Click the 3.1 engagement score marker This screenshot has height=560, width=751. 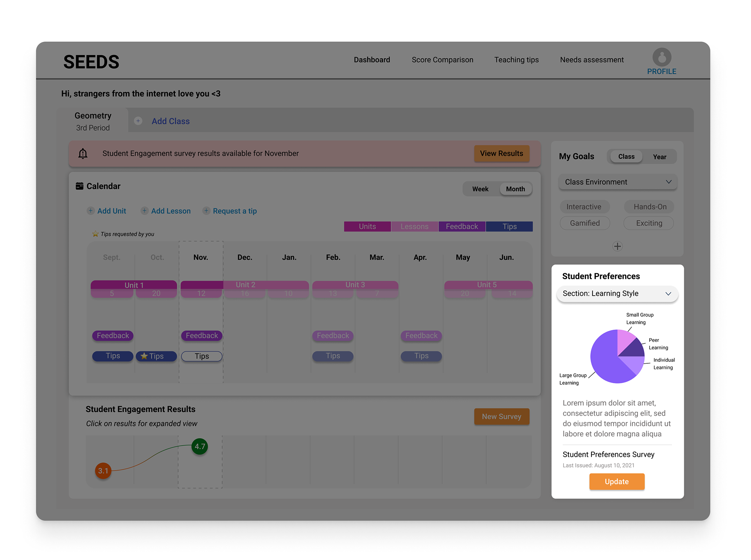click(103, 471)
